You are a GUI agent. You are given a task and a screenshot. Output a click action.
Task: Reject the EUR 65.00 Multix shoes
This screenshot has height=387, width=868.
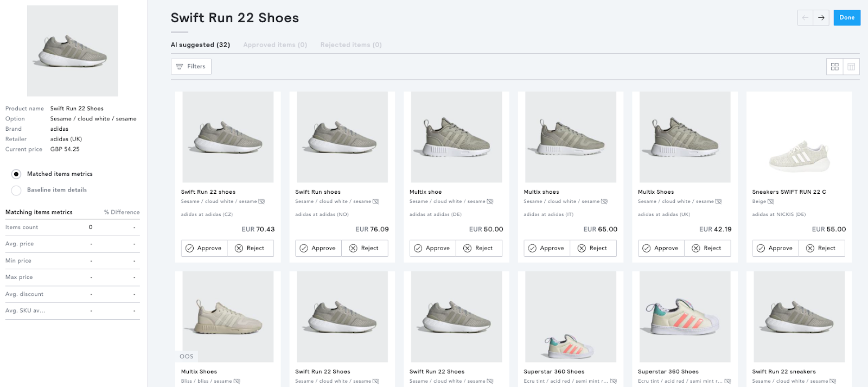(593, 248)
